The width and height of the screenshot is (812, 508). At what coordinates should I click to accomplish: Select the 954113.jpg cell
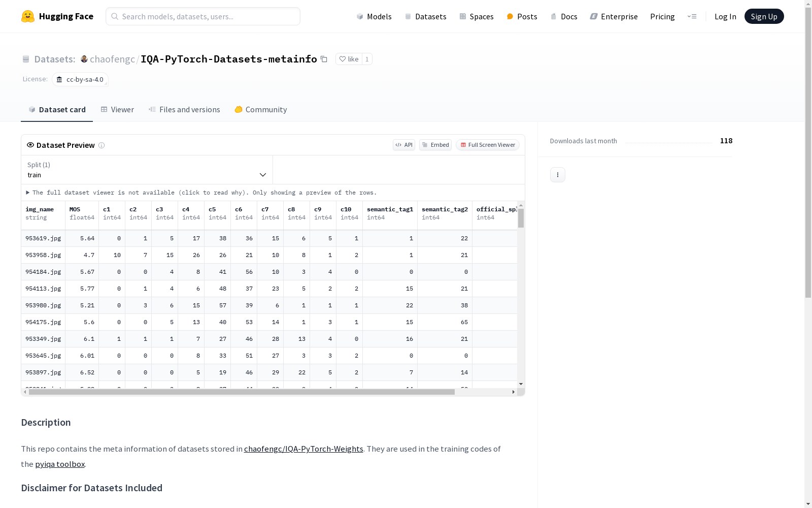[43, 289]
